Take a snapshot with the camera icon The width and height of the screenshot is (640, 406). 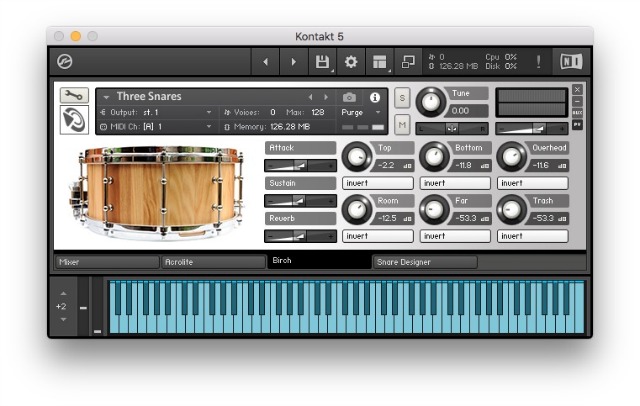[349, 97]
